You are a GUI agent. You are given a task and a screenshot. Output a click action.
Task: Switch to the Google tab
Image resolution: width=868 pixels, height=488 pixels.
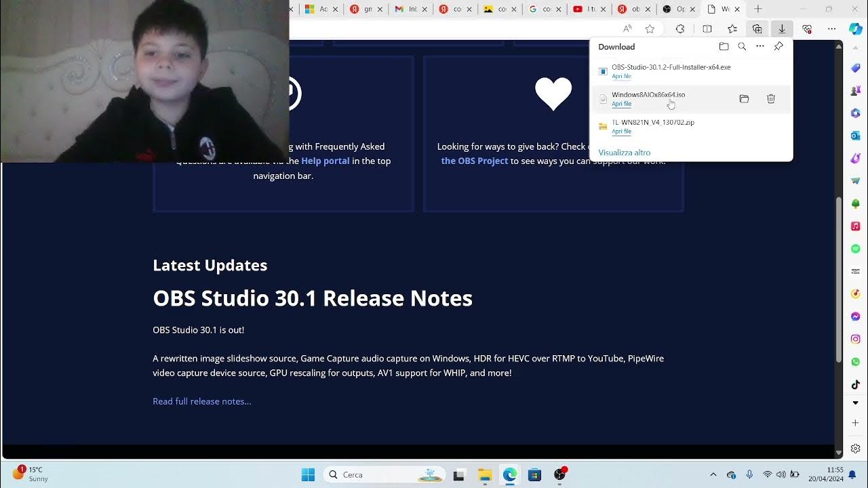542,9
